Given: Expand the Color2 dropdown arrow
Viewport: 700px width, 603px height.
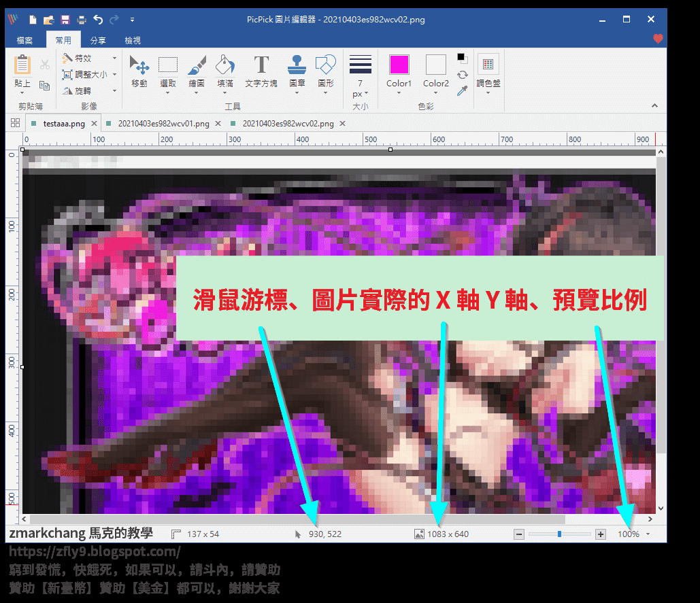Looking at the screenshot, I should [x=435, y=92].
